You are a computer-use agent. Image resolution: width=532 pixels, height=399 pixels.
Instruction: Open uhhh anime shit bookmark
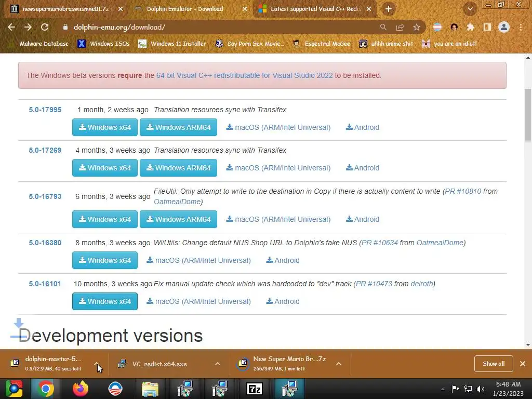[386, 44]
